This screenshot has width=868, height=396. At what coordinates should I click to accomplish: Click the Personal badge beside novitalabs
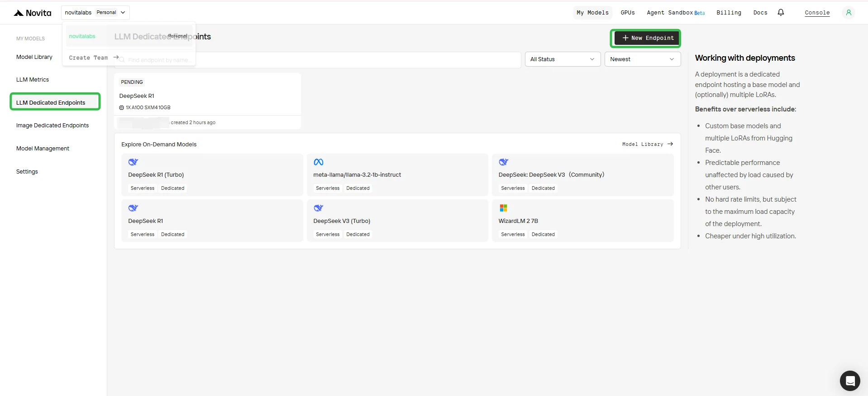pyautogui.click(x=106, y=13)
